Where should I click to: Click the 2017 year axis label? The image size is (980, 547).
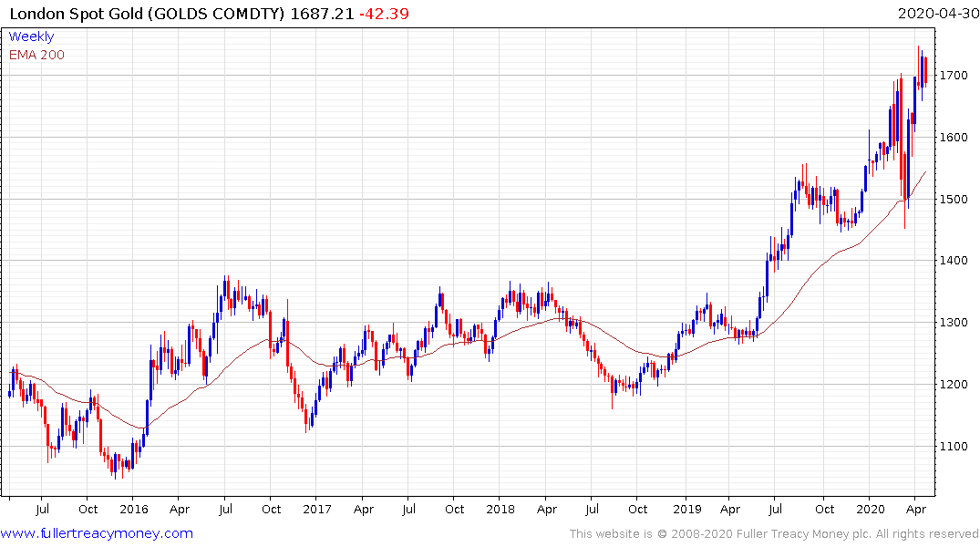(x=317, y=509)
